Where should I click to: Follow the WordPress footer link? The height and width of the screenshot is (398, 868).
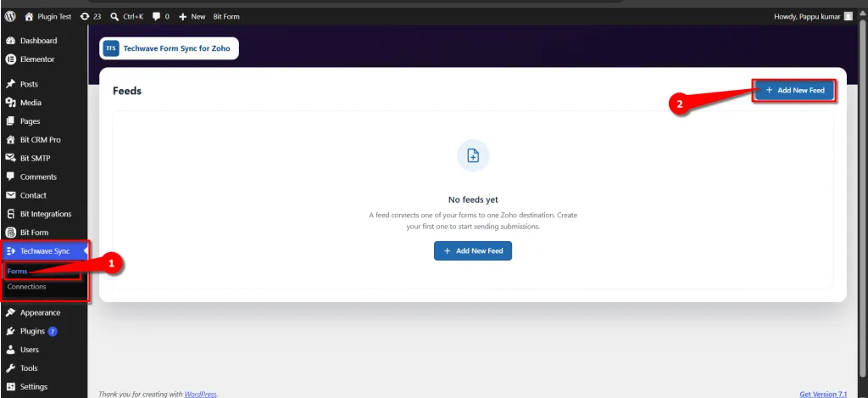click(200, 394)
